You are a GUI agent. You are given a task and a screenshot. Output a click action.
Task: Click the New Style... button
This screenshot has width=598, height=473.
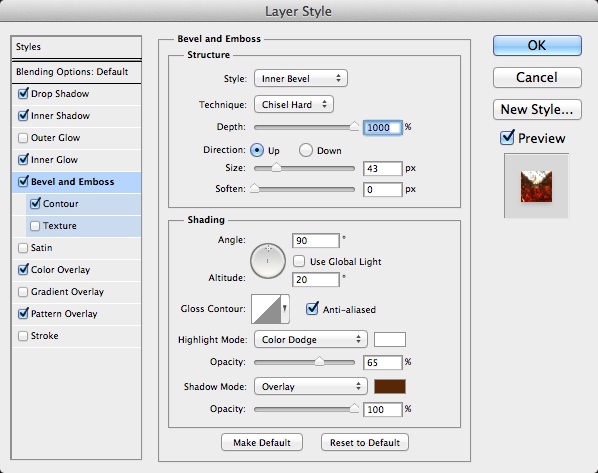point(537,109)
